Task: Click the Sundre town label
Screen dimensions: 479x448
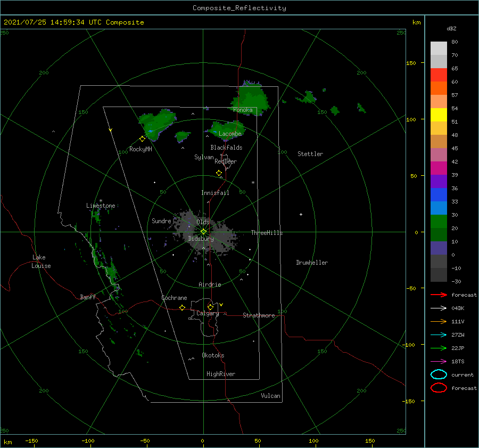Action: pyautogui.click(x=161, y=221)
